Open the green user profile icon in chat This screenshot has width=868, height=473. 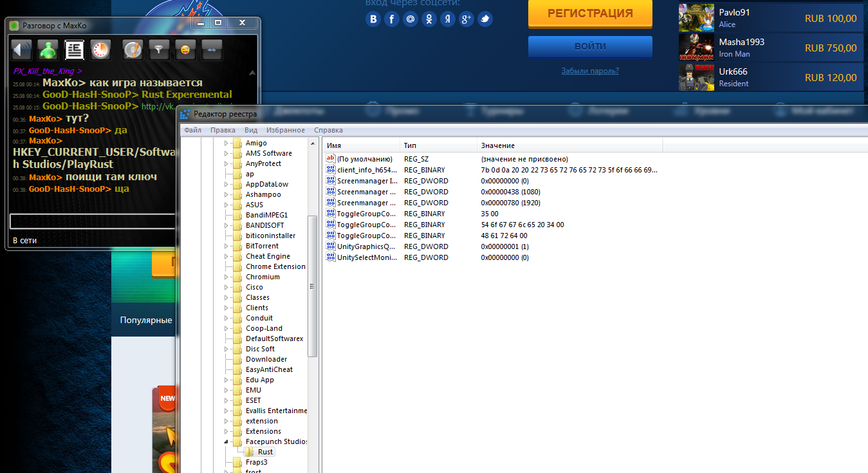coord(48,50)
